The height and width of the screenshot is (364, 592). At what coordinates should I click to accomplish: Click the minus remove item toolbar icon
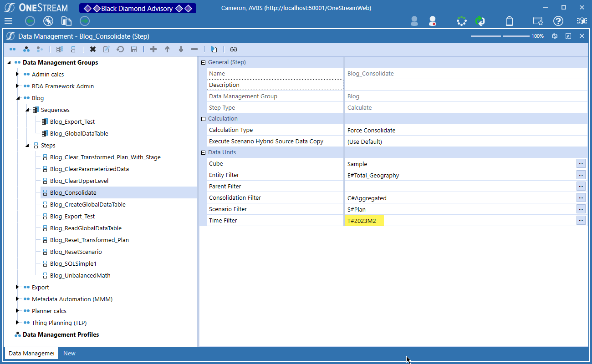click(x=194, y=49)
